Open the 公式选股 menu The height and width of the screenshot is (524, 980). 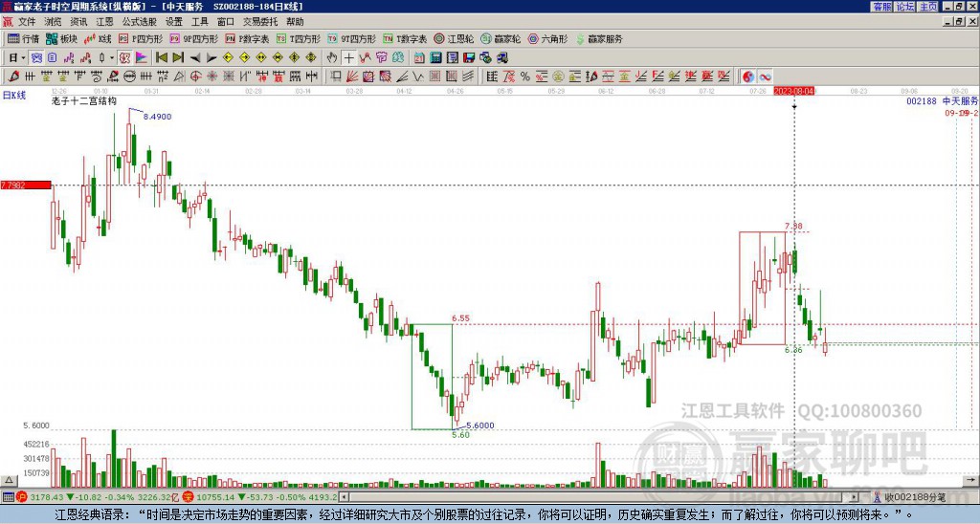click(x=140, y=22)
